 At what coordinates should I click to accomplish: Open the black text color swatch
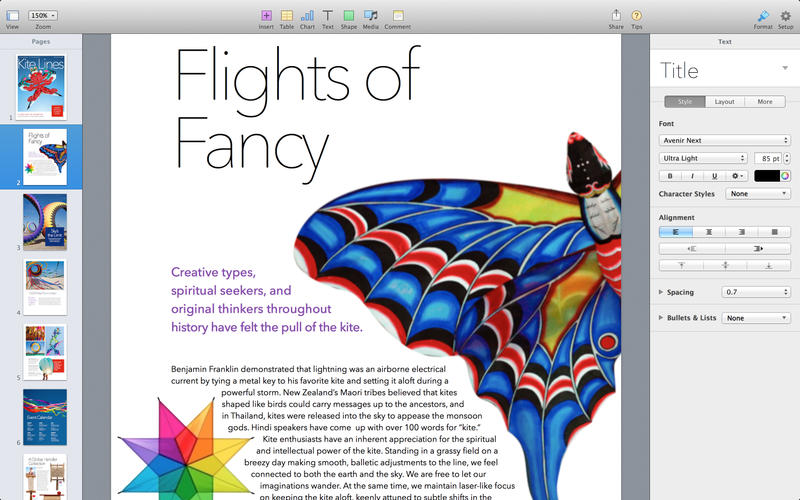(x=767, y=176)
